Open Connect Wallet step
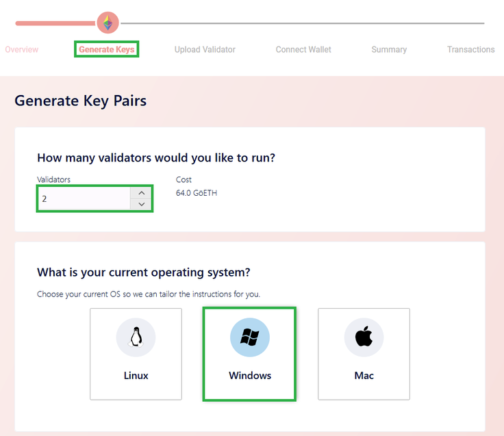Screen dimensions: 504x436 pos(303,49)
